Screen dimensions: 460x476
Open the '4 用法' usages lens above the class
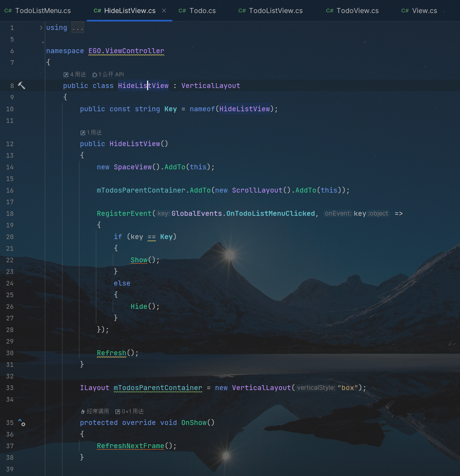75,75
